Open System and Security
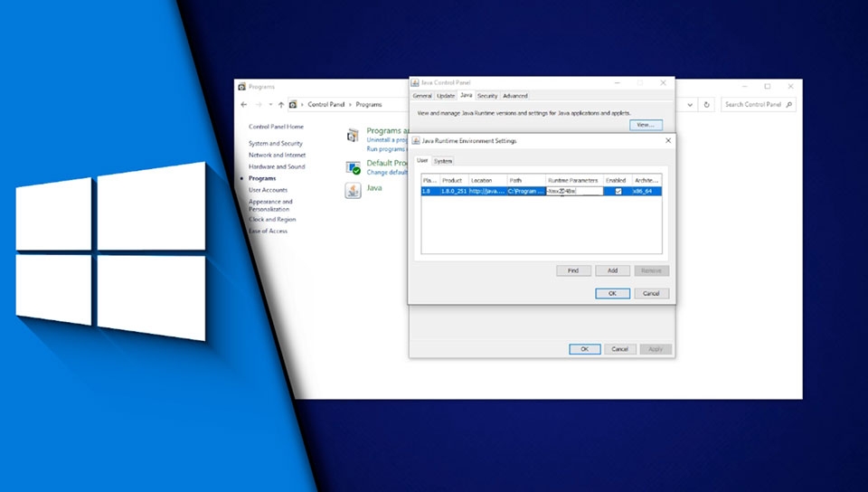868x492 pixels. pyautogui.click(x=276, y=143)
